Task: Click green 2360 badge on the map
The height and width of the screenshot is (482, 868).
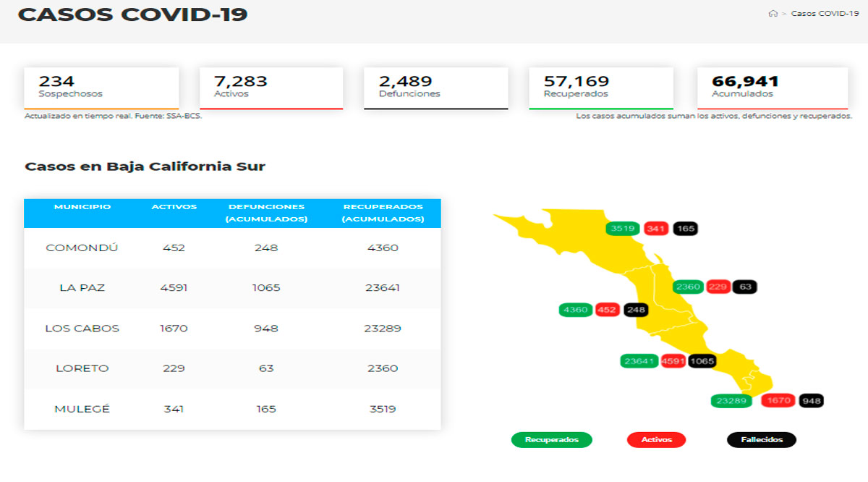Action: (688, 287)
